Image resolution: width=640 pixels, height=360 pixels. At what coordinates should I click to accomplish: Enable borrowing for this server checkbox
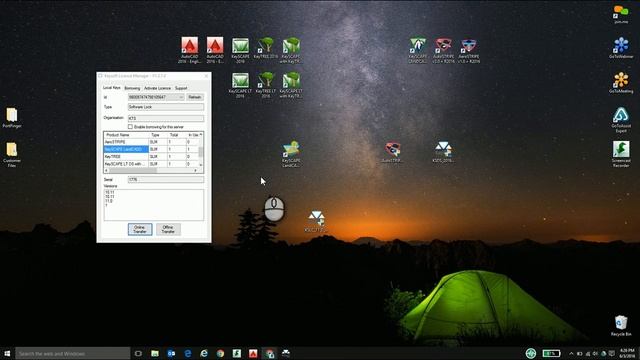[x=130, y=127]
